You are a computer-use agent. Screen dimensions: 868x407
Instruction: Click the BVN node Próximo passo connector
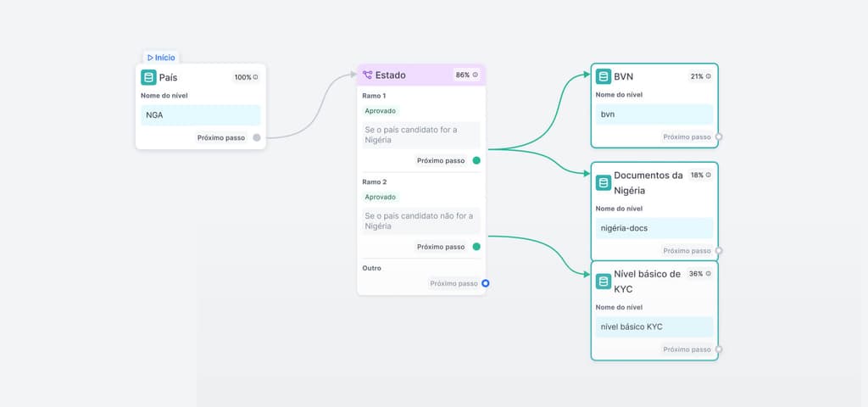(719, 137)
